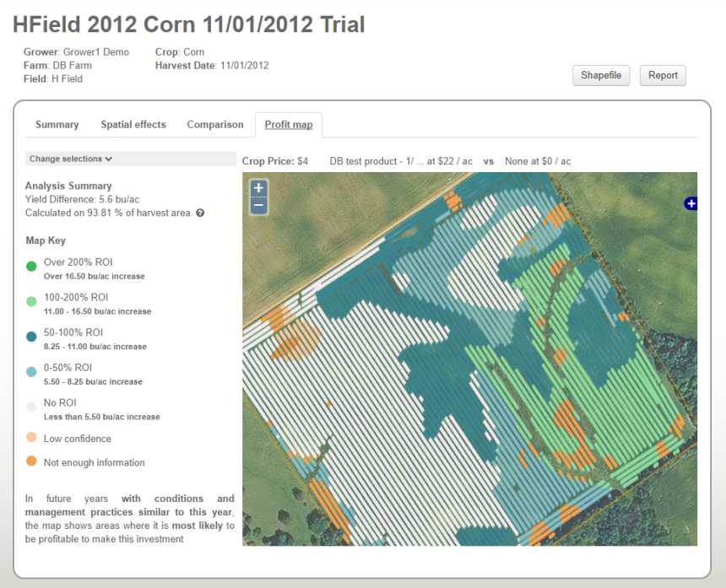Click the Crop Price: $4 label

275,161
